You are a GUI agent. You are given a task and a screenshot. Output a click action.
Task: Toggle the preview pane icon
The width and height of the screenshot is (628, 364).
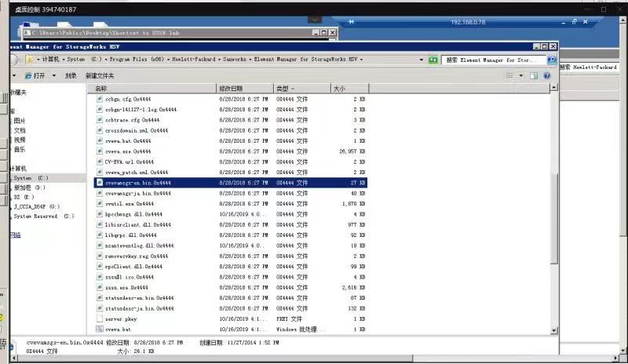tap(534, 75)
